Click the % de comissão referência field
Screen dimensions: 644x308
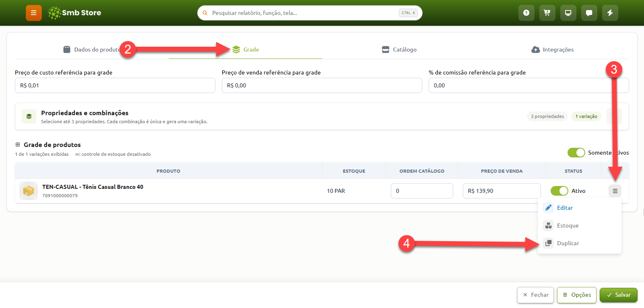pyautogui.click(x=529, y=85)
